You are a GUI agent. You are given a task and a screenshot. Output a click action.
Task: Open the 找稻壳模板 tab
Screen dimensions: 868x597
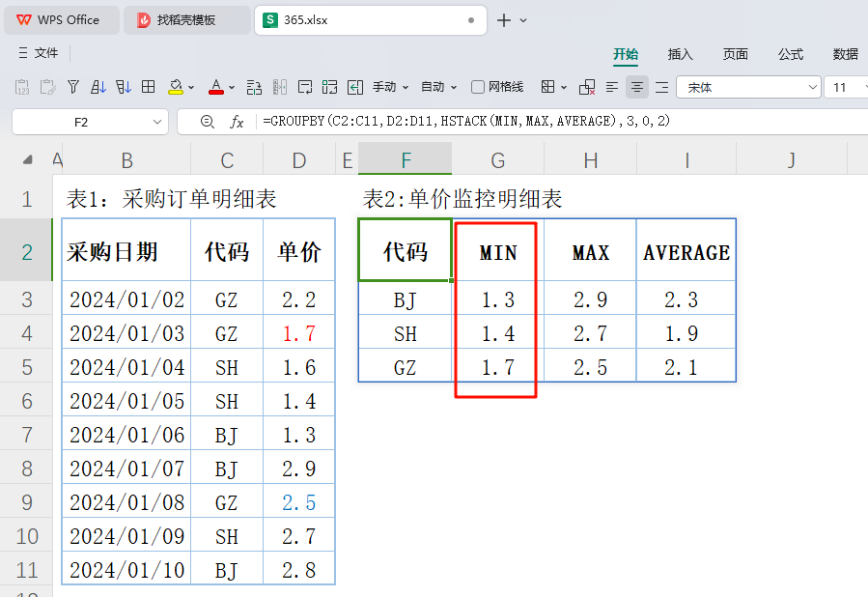click(186, 20)
